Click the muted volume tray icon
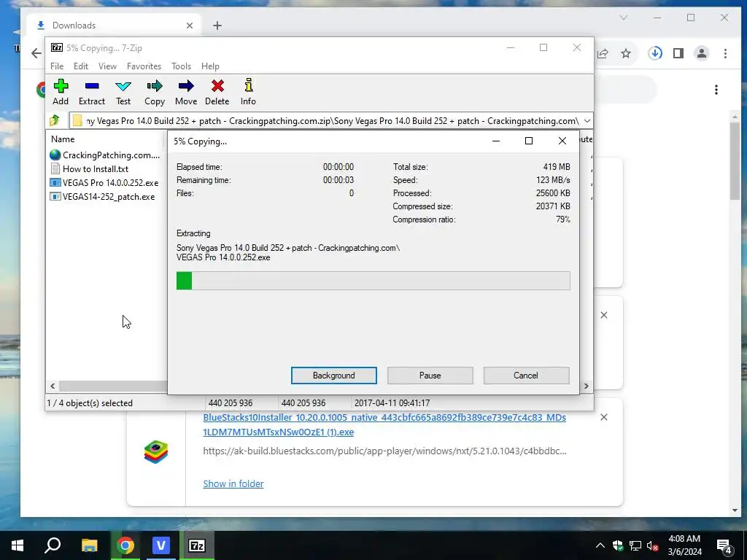 [x=653, y=545]
